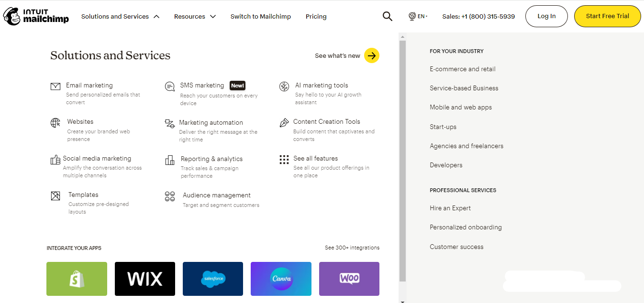
Task: Click the scrollbar down arrow
Action: (402, 301)
